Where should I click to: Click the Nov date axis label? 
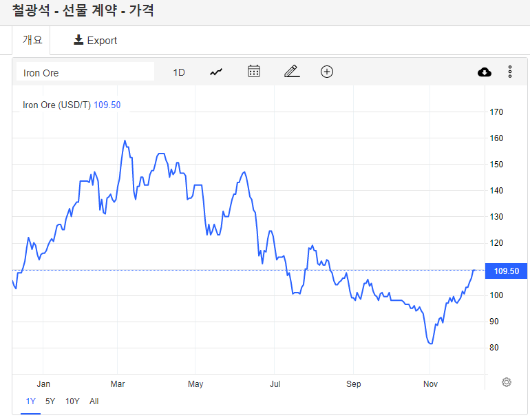pyautogui.click(x=430, y=384)
